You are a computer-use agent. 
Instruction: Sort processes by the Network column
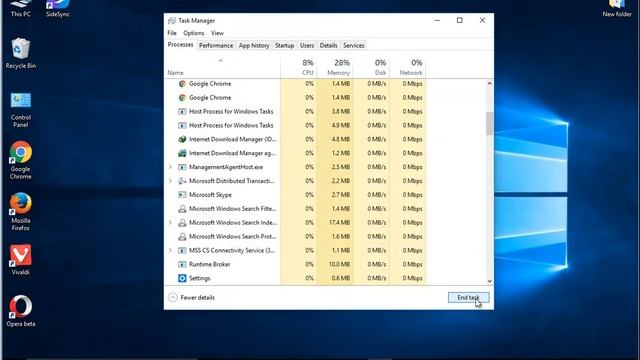click(407, 67)
